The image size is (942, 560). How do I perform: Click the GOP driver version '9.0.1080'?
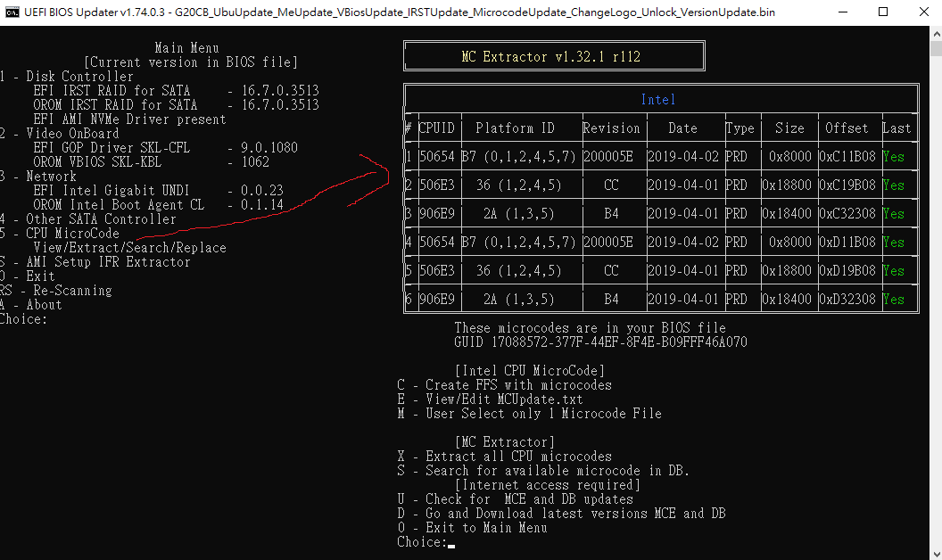[x=269, y=148]
